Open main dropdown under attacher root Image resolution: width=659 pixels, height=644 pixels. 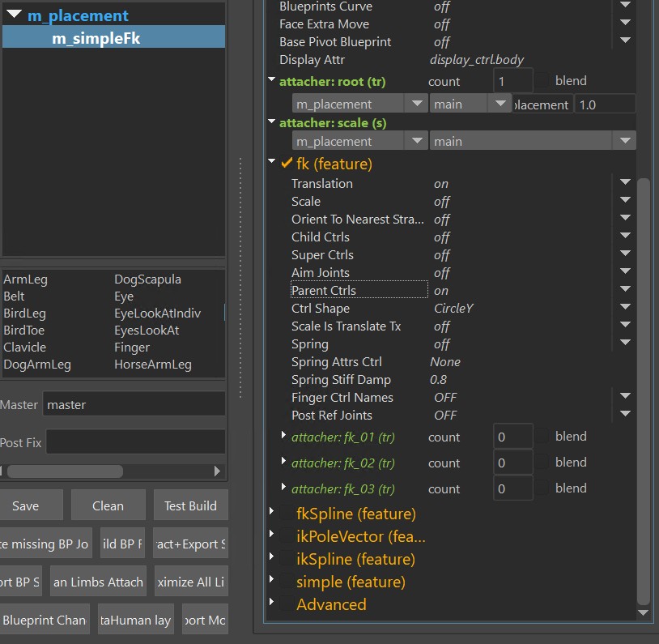470,104
